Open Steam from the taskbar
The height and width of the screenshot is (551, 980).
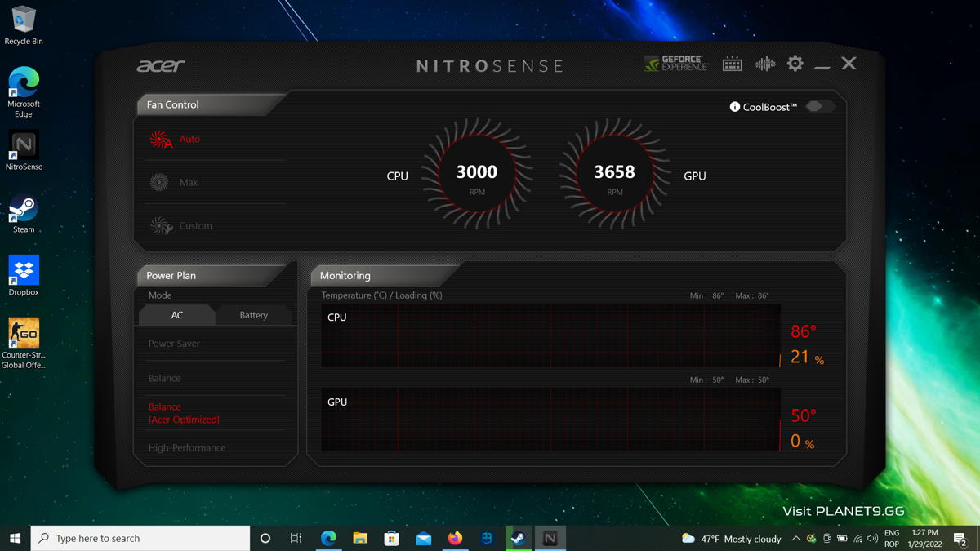(x=519, y=538)
